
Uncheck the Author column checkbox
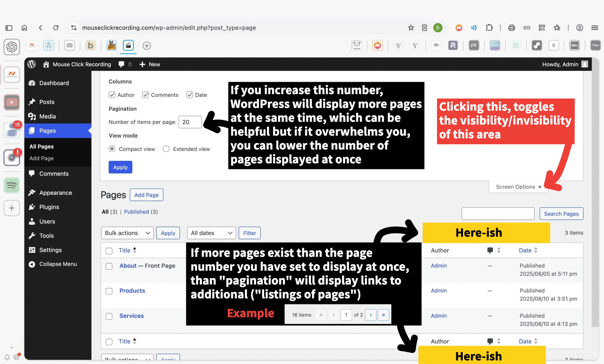[112, 95]
